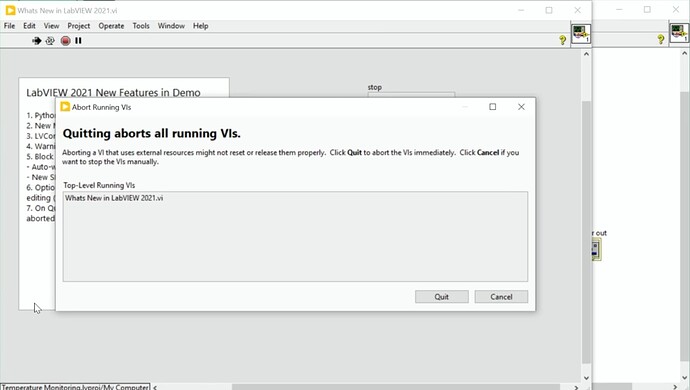The width and height of the screenshot is (690, 390).
Task: Open the Project menu
Action: pos(79,26)
